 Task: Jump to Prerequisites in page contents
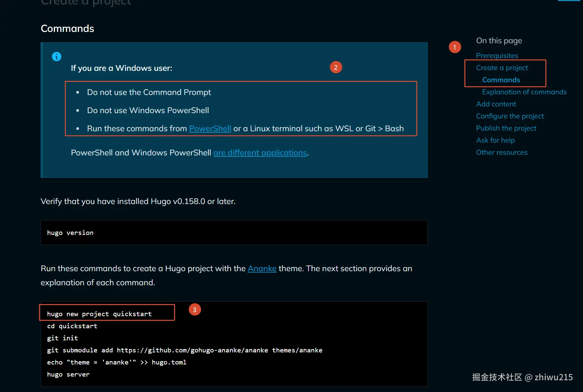(497, 56)
